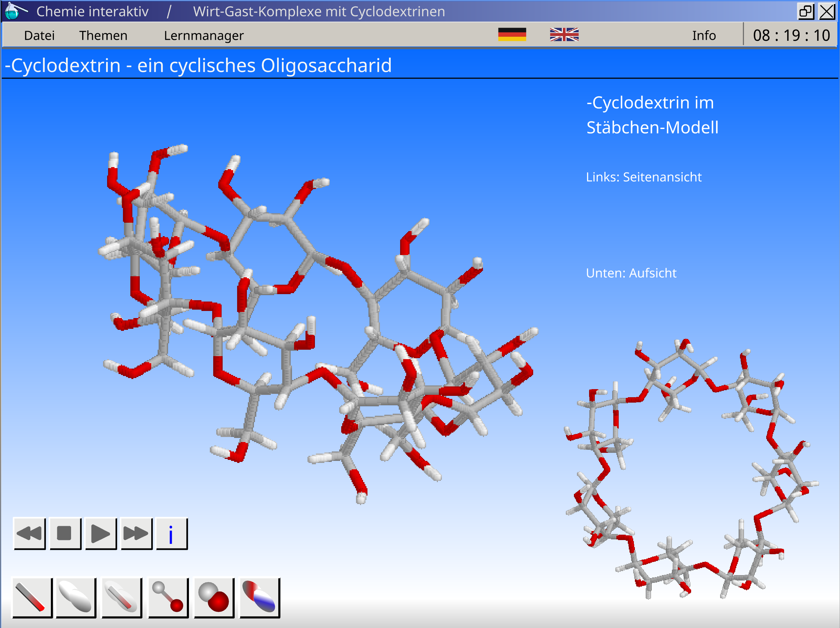Click the 'Wirt-Gast-Komplexe mit Cyclodextrinen' title text
Screen dimensions: 840x628
[x=319, y=11]
